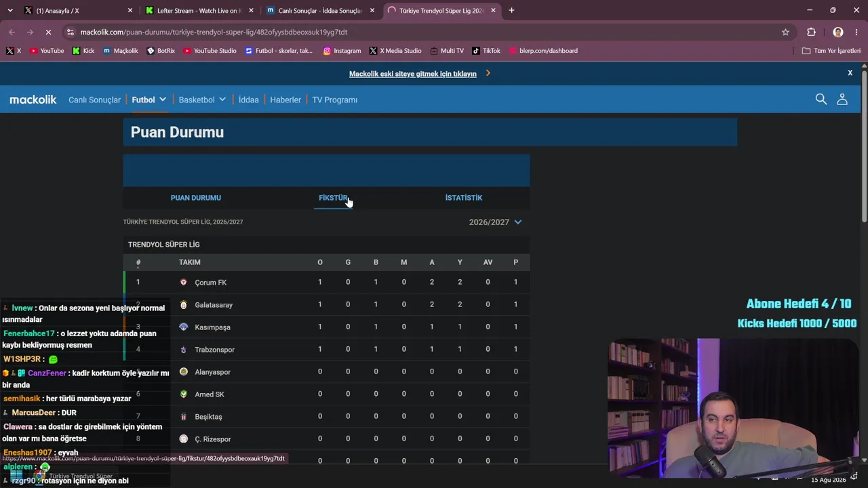Close the Canlı Sonuçlar tab
This screenshot has height=488, width=868.
tap(372, 11)
